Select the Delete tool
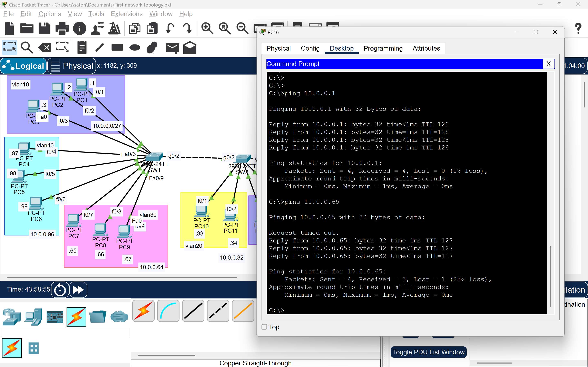 (x=44, y=47)
